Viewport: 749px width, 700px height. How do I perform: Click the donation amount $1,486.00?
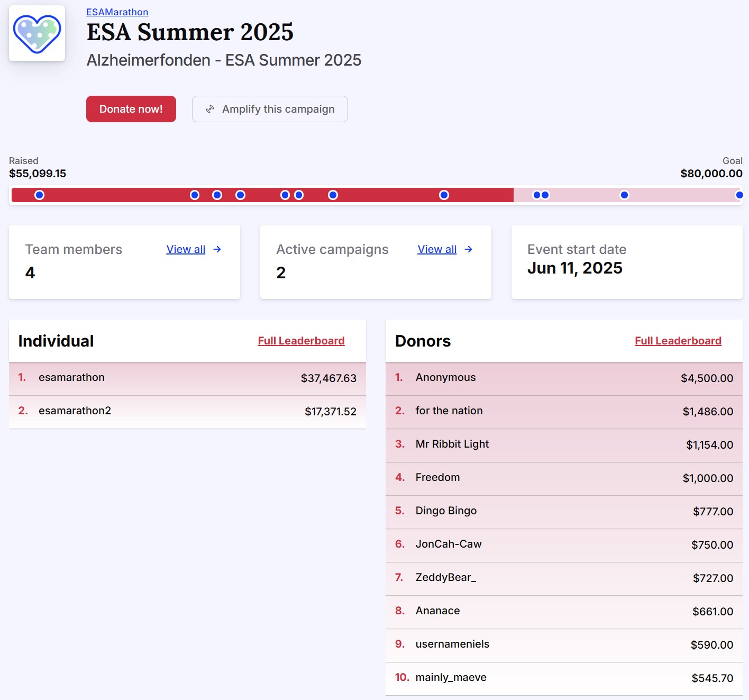[x=708, y=412]
